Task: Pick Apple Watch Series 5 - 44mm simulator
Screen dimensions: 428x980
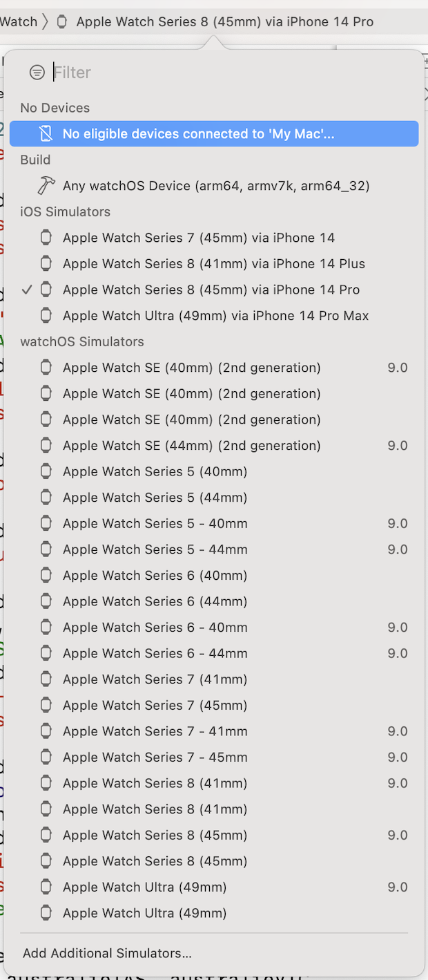Action: 155,549
